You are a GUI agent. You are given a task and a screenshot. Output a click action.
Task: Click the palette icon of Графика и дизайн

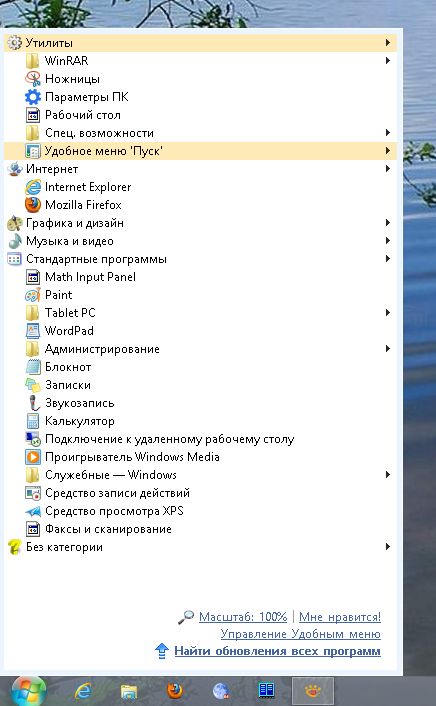15,223
